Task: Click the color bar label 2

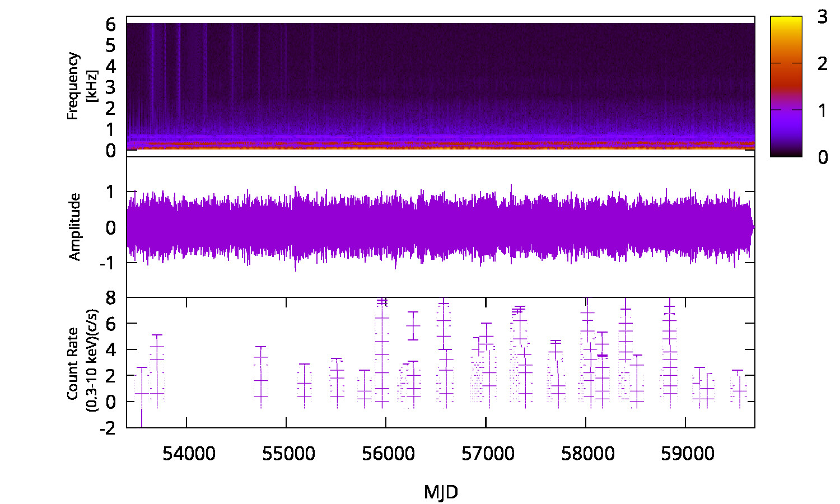Action: 822,63
